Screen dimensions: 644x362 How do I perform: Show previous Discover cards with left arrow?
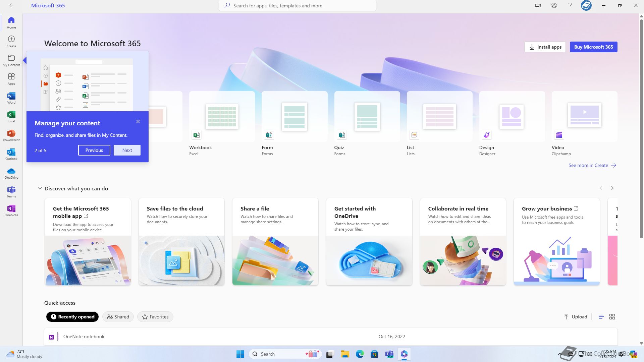(601, 188)
